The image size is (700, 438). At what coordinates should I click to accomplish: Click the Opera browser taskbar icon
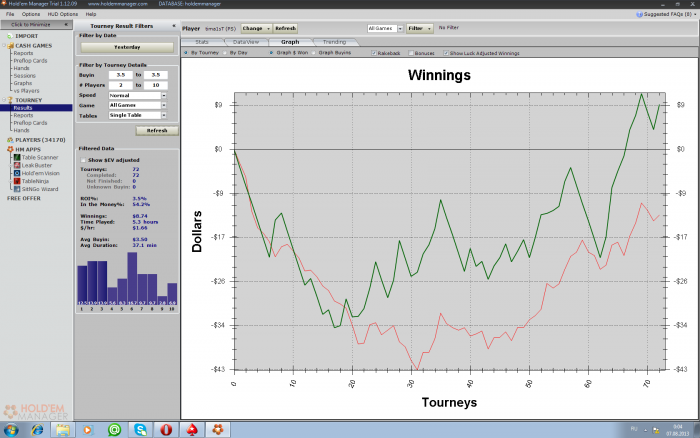[167, 430]
